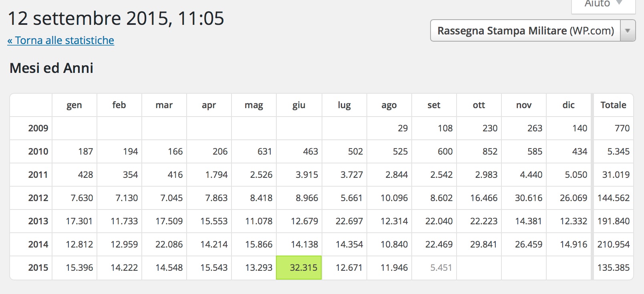Select the 2015 row label
Viewport: 644px width, 294px height.
tap(38, 268)
